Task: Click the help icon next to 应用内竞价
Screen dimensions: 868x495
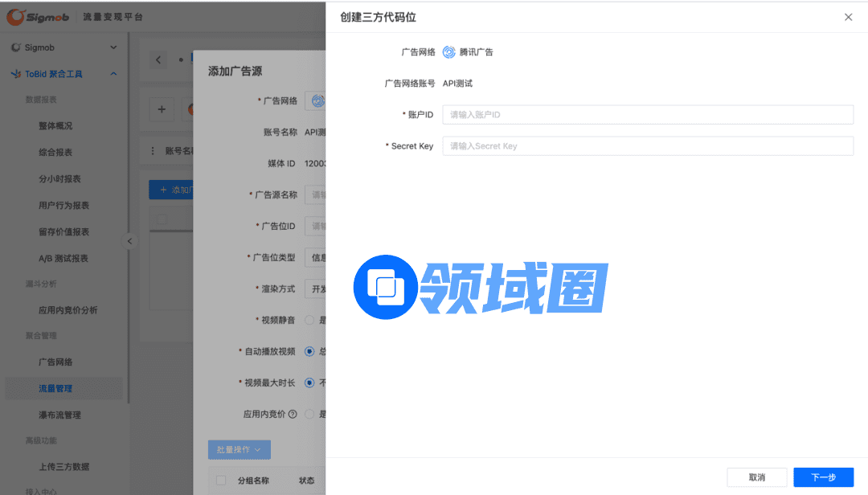Action: tap(293, 415)
